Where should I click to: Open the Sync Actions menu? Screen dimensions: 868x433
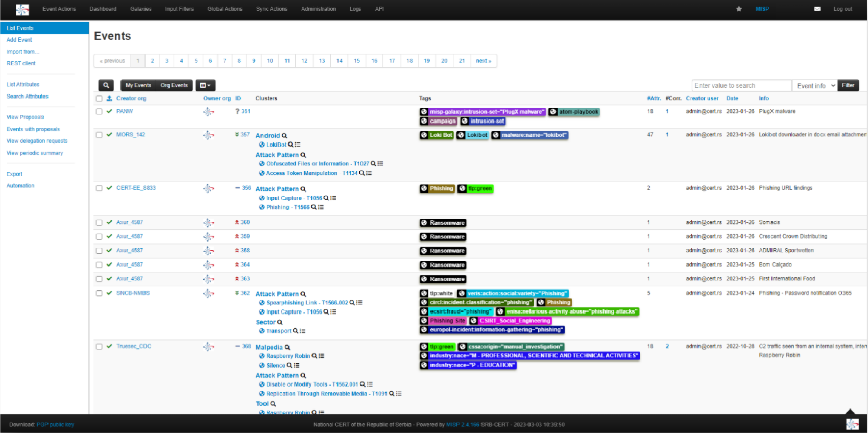coord(272,9)
